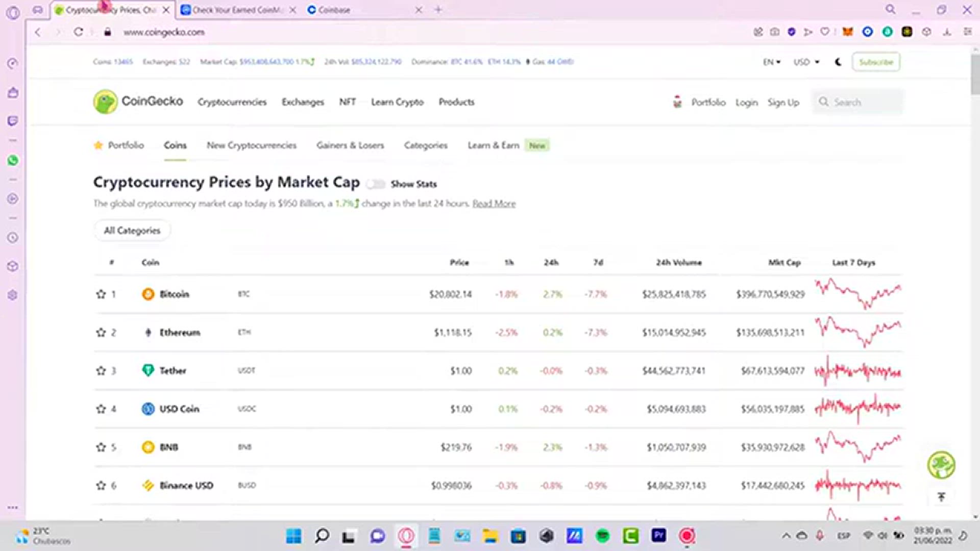Screen dimensions: 980x551
Task: Open Windows taskbar search
Action: (x=322, y=536)
